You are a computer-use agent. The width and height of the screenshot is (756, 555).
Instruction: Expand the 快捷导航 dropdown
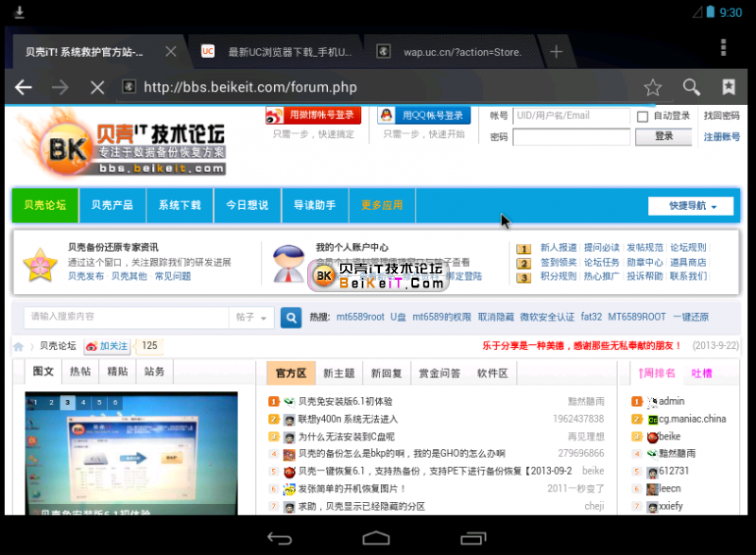coord(691,206)
